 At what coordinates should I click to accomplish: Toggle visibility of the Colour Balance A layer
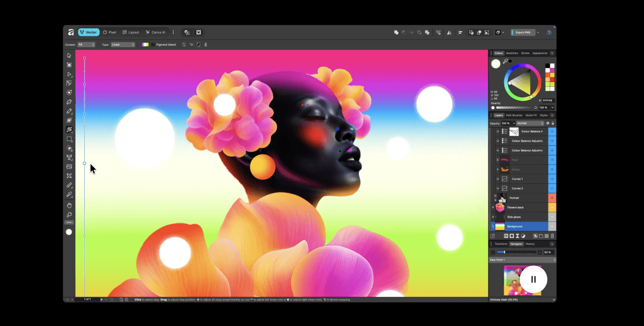tap(552, 131)
